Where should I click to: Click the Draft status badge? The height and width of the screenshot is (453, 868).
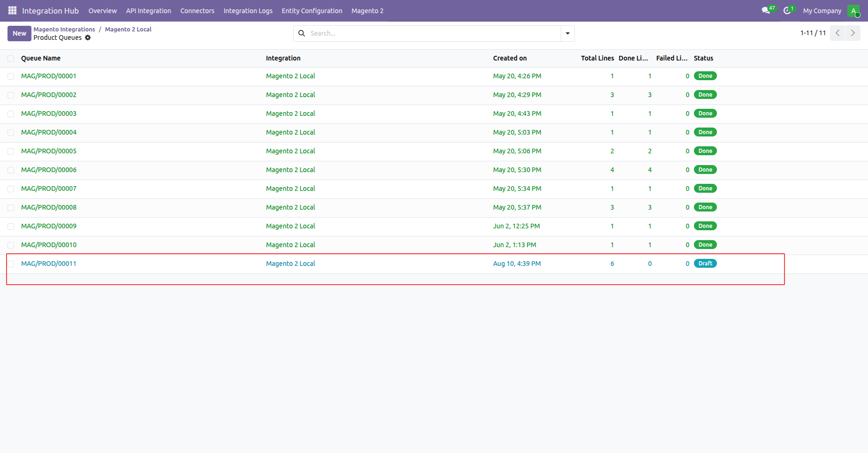coord(705,264)
